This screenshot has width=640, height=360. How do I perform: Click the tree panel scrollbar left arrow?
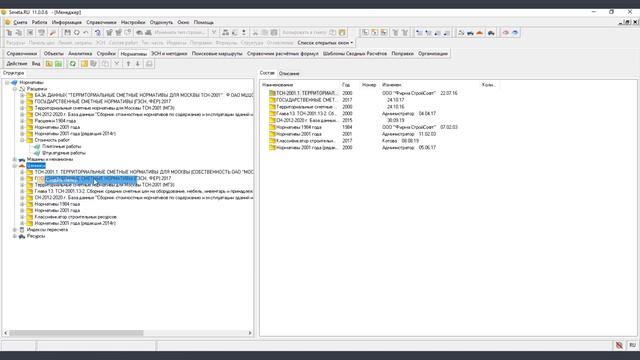point(5,333)
